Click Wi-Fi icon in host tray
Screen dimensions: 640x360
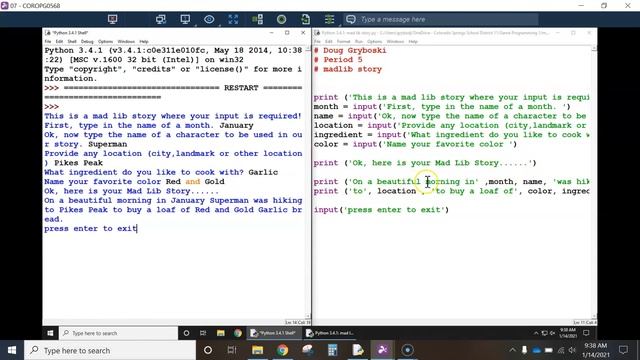tap(561, 350)
